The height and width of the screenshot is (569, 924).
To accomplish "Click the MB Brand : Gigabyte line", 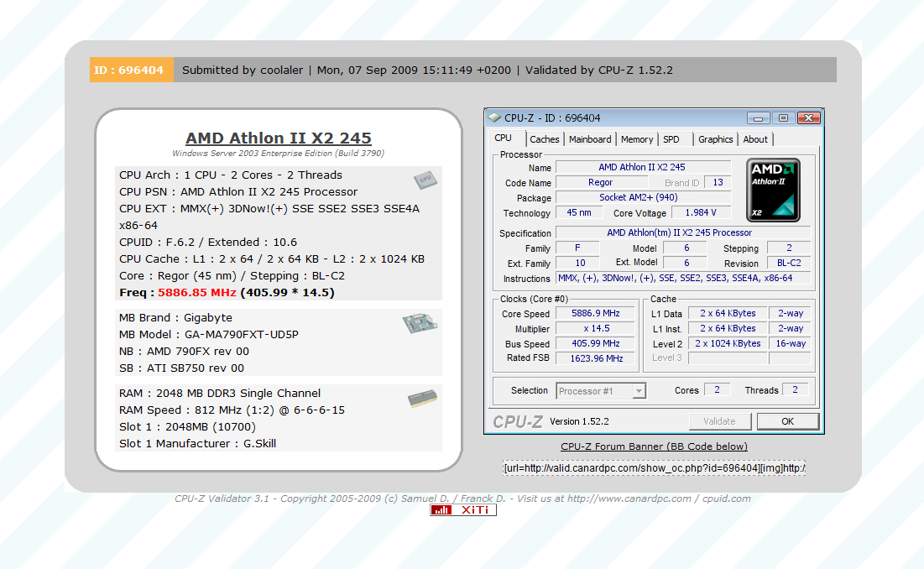I will [x=175, y=318].
